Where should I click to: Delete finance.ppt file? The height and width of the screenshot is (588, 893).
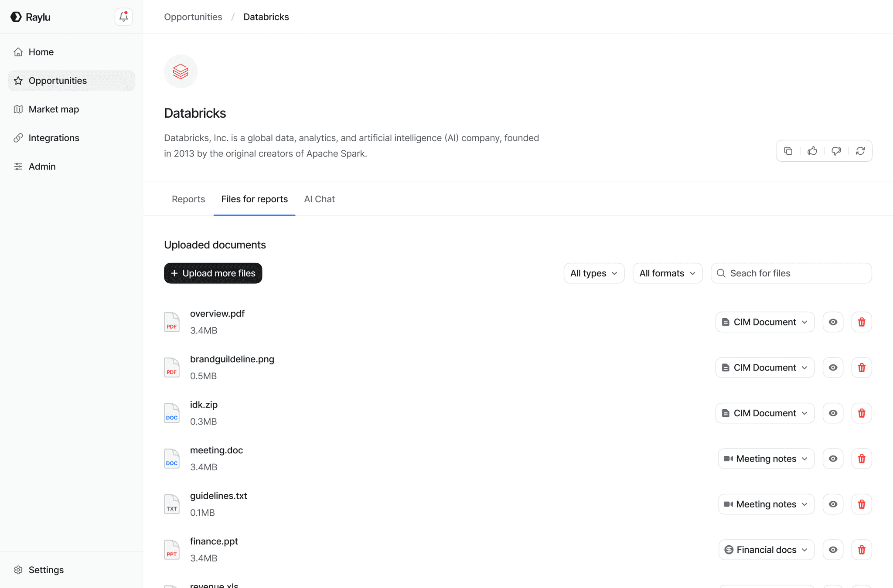(861, 550)
